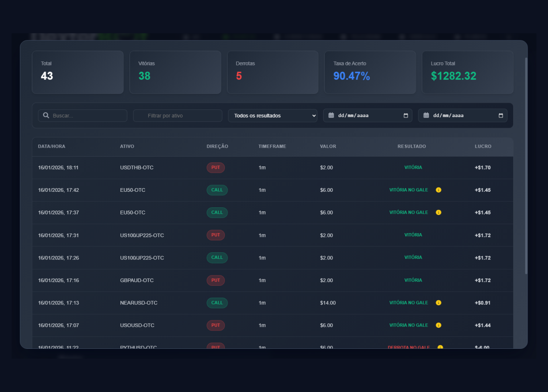The width and height of the screenshot is (548, 392).
Task: Click info icon on the USOUSD-OTC row
Action: pos(438,325)
